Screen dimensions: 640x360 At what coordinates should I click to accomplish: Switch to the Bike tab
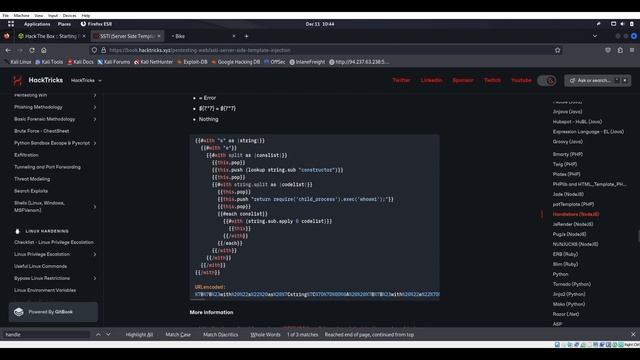click(x=203, y=36)
